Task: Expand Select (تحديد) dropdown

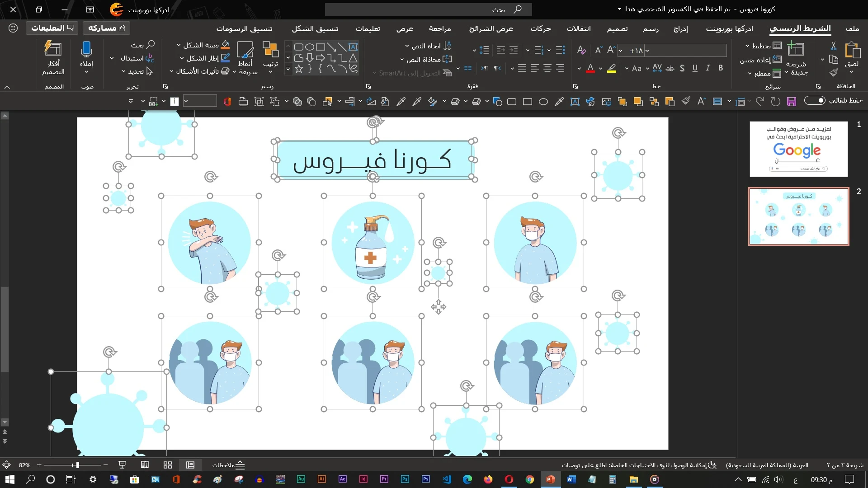Action: pyautogui.click(x=123, y=71)
